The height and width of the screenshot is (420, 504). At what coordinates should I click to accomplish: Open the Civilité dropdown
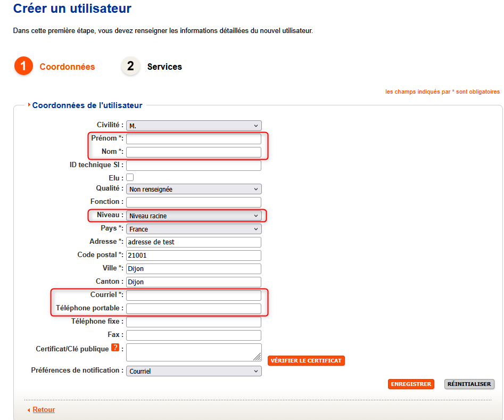pyautogui.click(x=194, y=126)
